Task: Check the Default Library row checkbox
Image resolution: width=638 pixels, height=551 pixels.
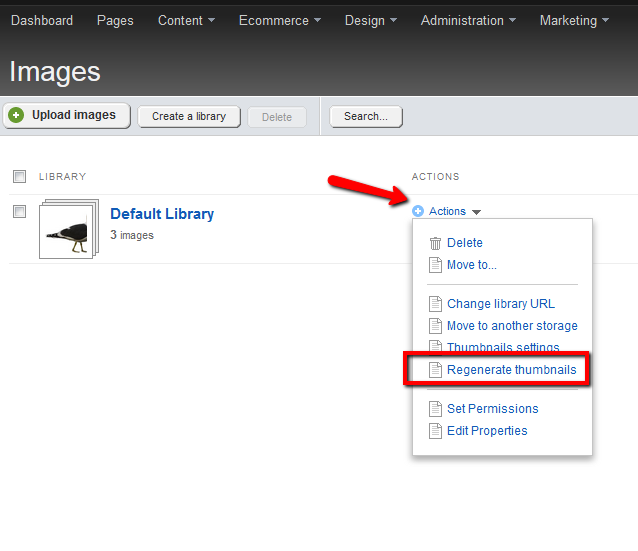Action: [20, 212]
